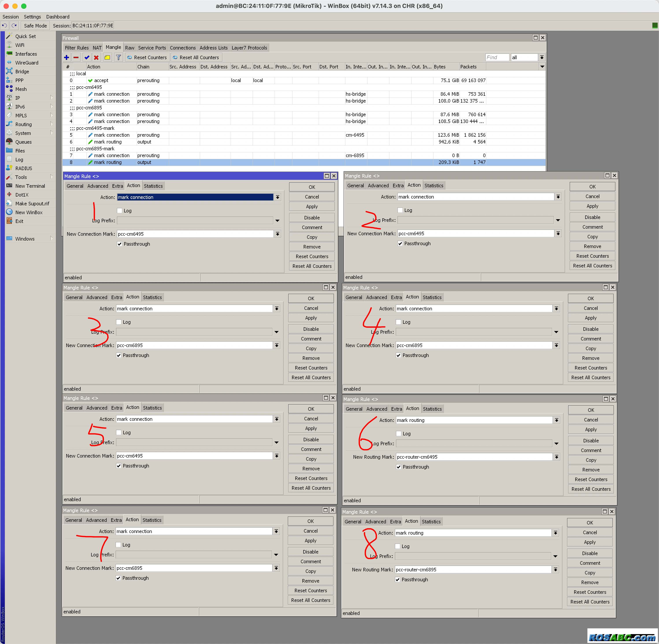Click the yellow comment note icon
Screen dimensions: 659x644
(107, 57)
